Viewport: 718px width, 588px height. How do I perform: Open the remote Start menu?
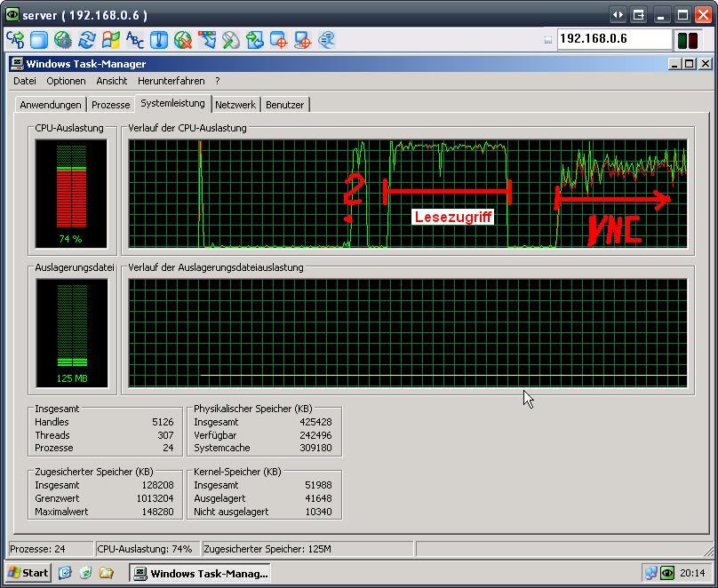pos(28,573)
